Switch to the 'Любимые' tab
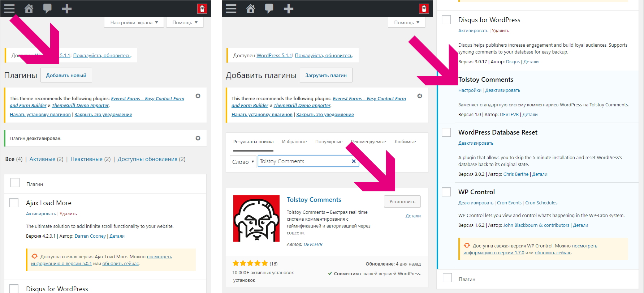 click(x=405, y=142)
